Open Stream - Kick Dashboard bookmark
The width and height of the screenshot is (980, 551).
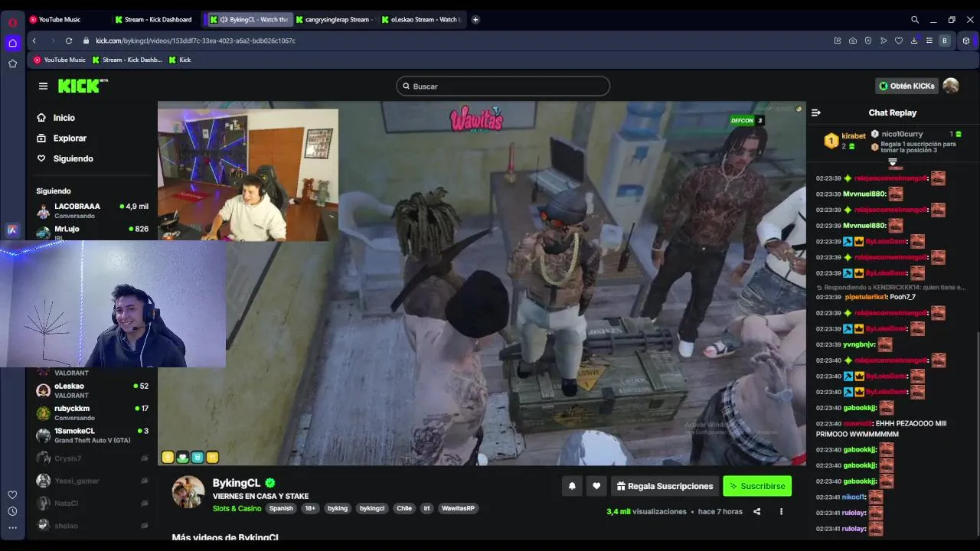[x=127, y=60]
